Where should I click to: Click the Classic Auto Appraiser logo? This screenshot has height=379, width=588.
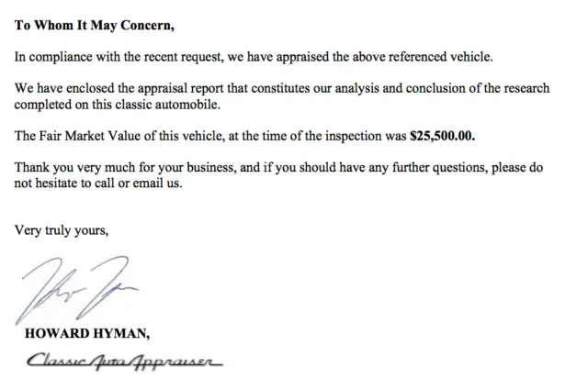coord(125,362)
